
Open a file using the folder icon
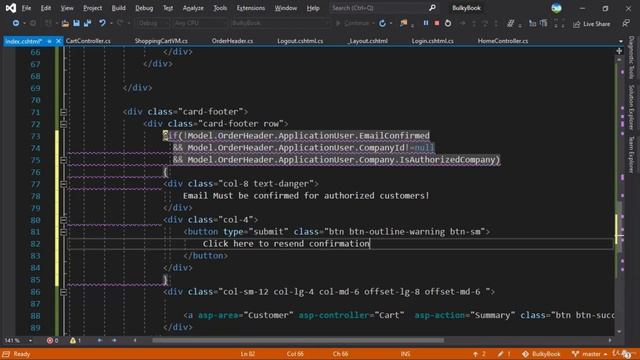pos(65,24)
